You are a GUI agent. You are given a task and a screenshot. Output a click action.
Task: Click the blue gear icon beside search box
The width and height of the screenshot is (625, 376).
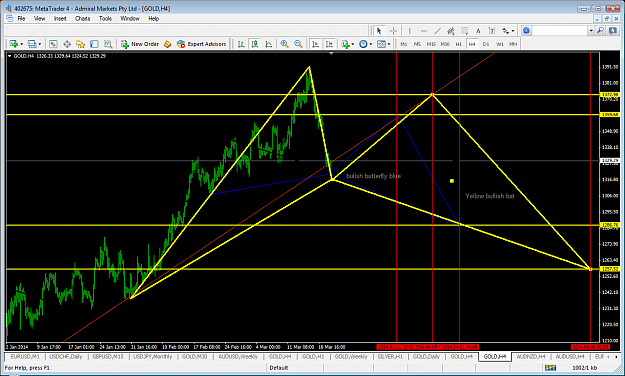click(x=527, y=31)
